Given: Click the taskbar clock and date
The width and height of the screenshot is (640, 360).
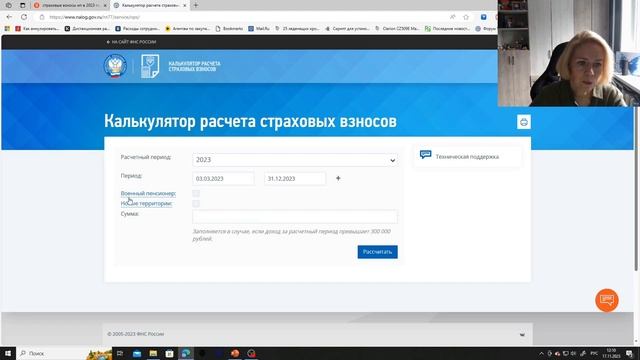Looking at the screenshot, I should point(611,353).
